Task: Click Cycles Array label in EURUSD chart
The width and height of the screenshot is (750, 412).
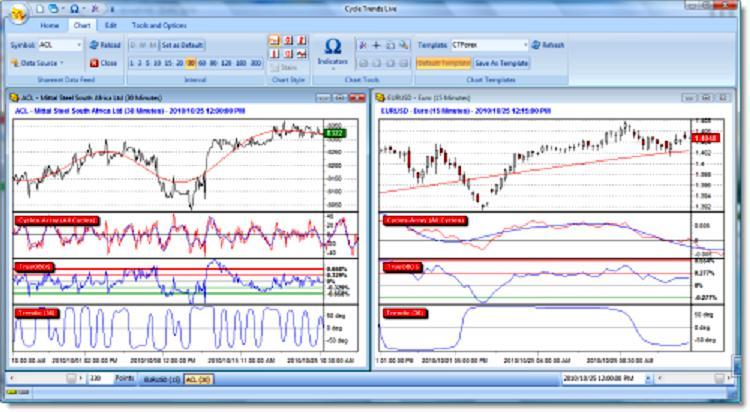Action: pos(425,221)
